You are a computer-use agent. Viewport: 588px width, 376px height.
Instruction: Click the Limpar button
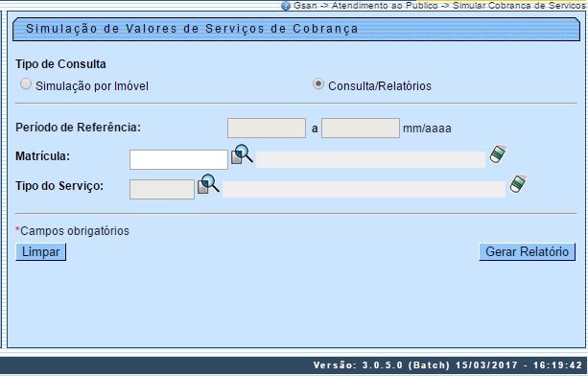coord(41,252)
